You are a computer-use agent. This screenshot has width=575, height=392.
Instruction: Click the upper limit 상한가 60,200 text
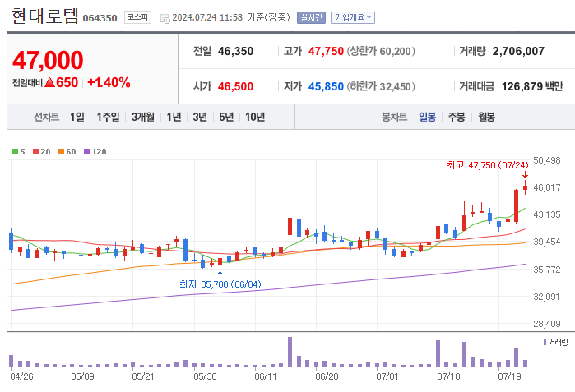tap(381, 51)
